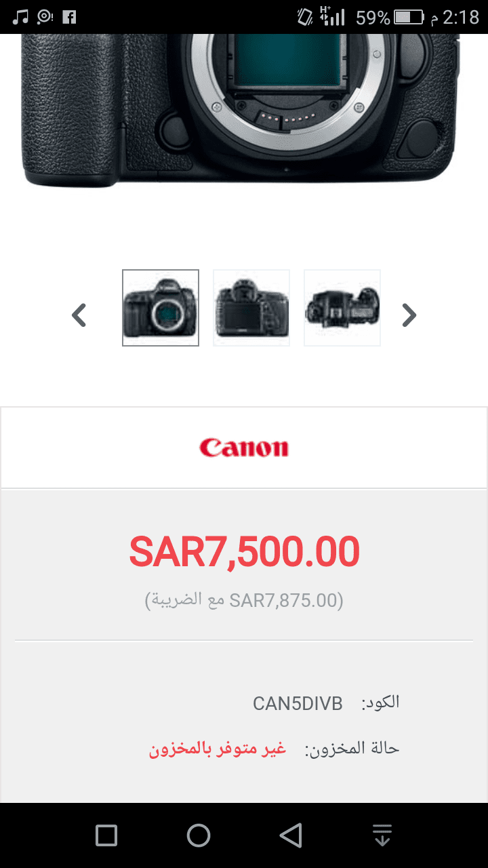Viewport: 488px width, 868px height.
Task: Tap the Android back triangle button
Action: 291,835
